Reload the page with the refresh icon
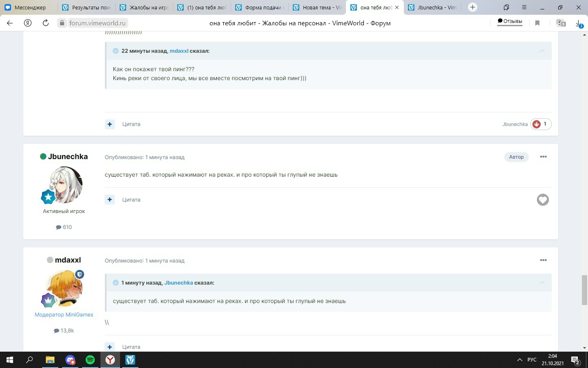Screen dimensions: 588x368 tap(45, 23)
